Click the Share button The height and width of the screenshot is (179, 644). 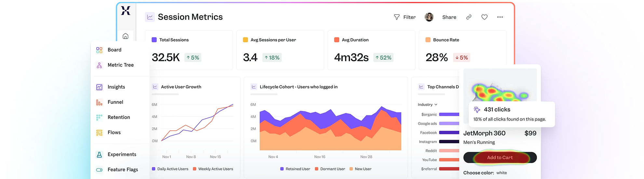449,17
